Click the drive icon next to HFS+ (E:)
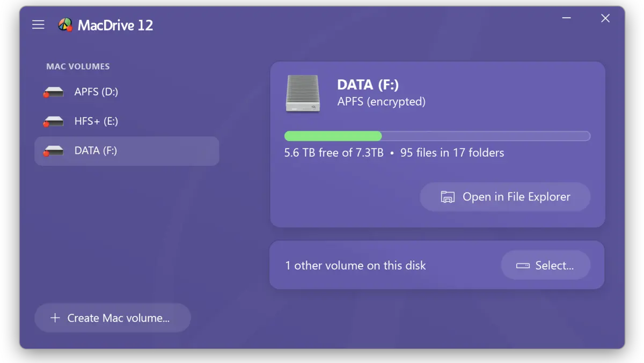The image size is (644, 363). pyautogui.click(x=53, y=121)
